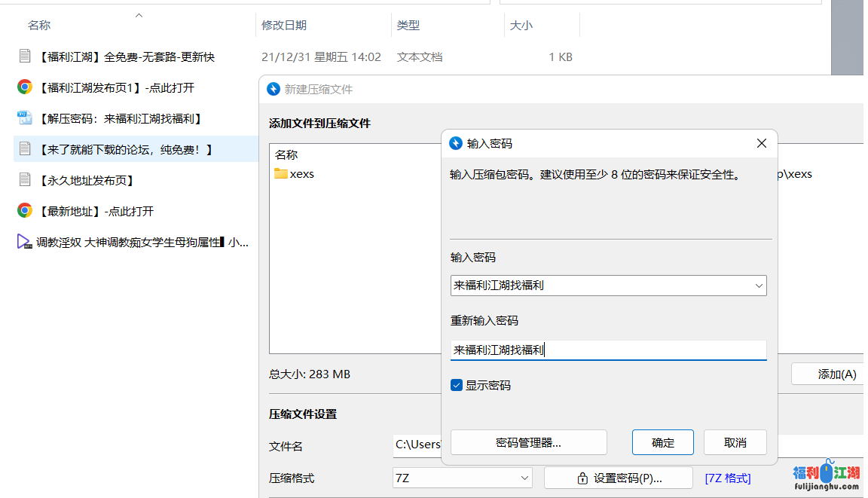
Task: Sort files by 修改日期 column header
Action: click(284, 26)
